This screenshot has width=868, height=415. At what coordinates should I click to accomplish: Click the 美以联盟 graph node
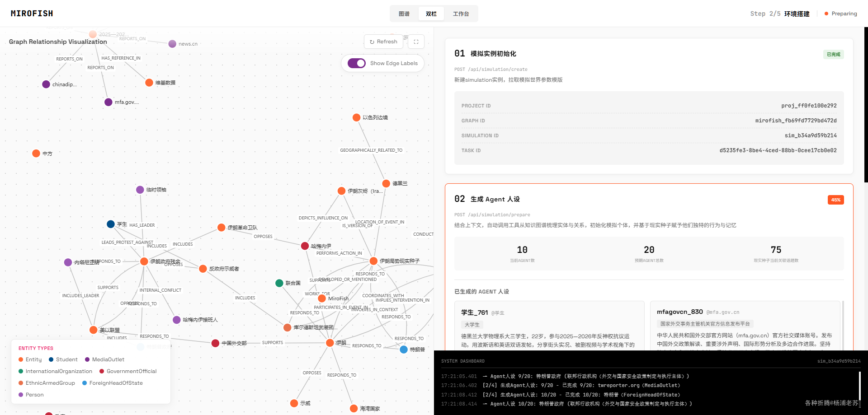click(x=94, y=330)
